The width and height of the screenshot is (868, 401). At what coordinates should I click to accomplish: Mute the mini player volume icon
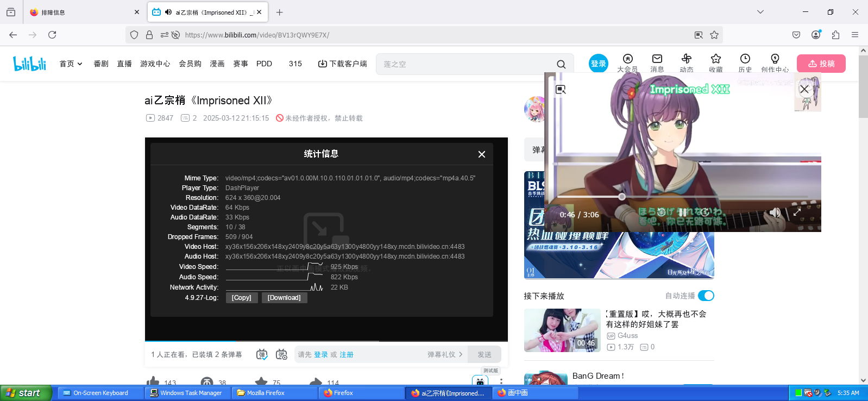point(775,212)
